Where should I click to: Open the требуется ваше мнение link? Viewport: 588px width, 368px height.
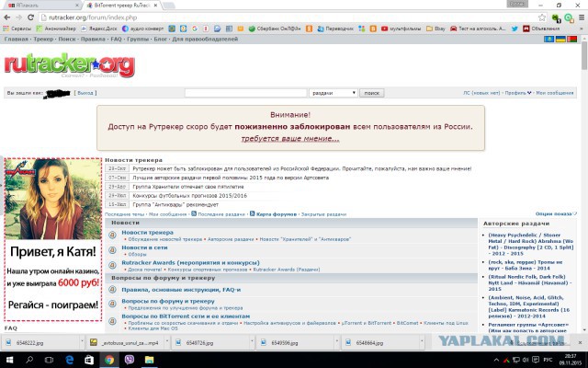point(290,139)
